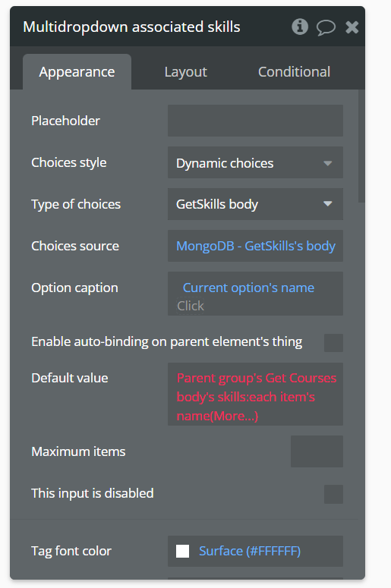Toggle the 'This input is disabled' checkbox
The width and height of the screenshot is (391, 588).
333,494
